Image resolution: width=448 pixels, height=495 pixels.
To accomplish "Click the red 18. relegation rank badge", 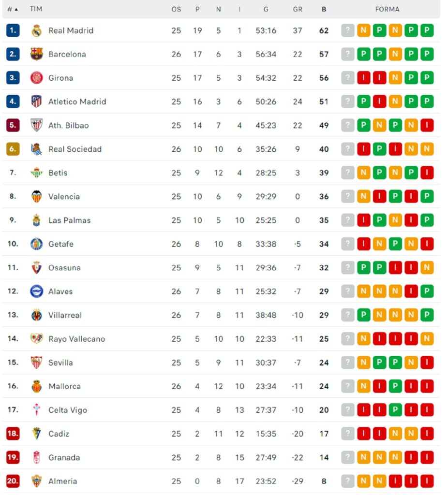I will (13, 434).
